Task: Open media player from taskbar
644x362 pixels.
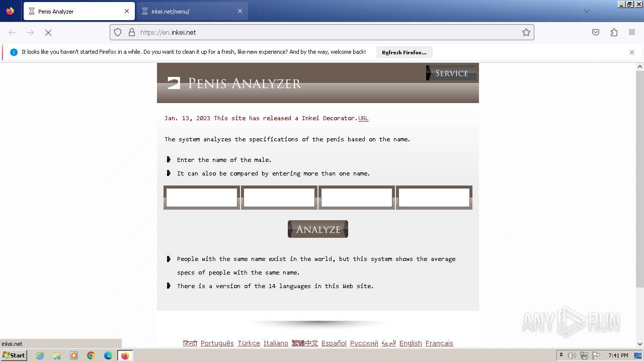Action: pyautogui.click(x=74, y=355)
